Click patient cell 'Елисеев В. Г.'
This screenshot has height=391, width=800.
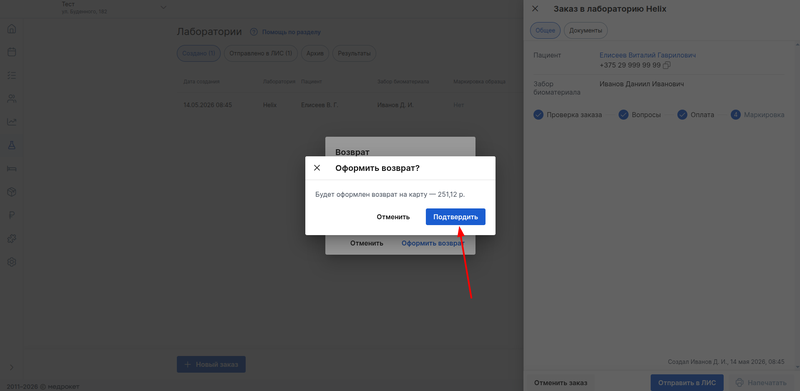[x=319, y=105]
